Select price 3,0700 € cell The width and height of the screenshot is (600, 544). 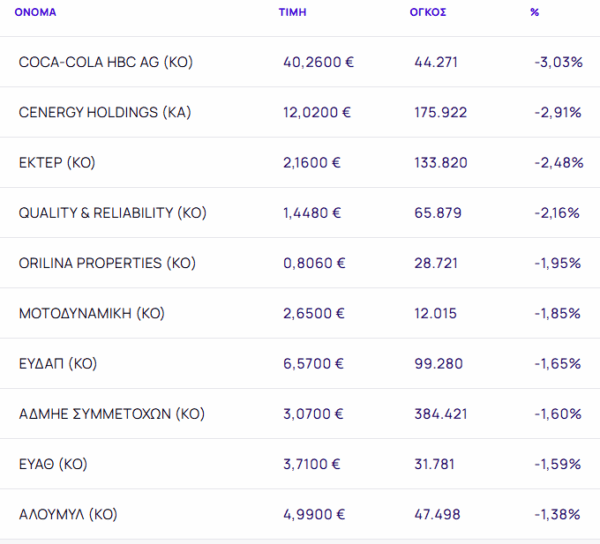313,414
